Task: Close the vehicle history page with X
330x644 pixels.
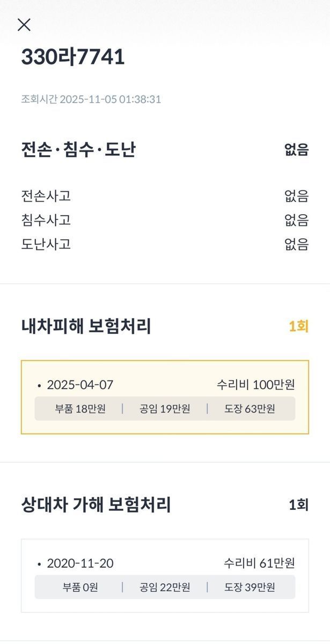Action: (x=24, y=25)
